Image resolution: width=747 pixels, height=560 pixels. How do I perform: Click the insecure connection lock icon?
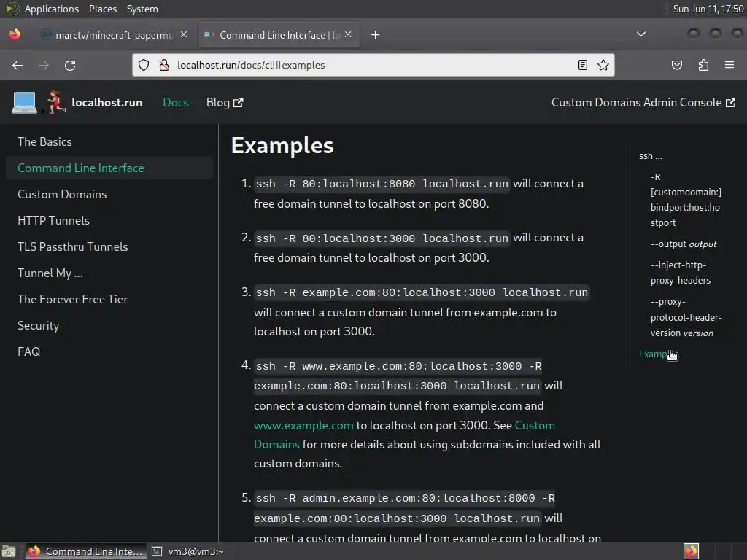[x=164, y=65]
